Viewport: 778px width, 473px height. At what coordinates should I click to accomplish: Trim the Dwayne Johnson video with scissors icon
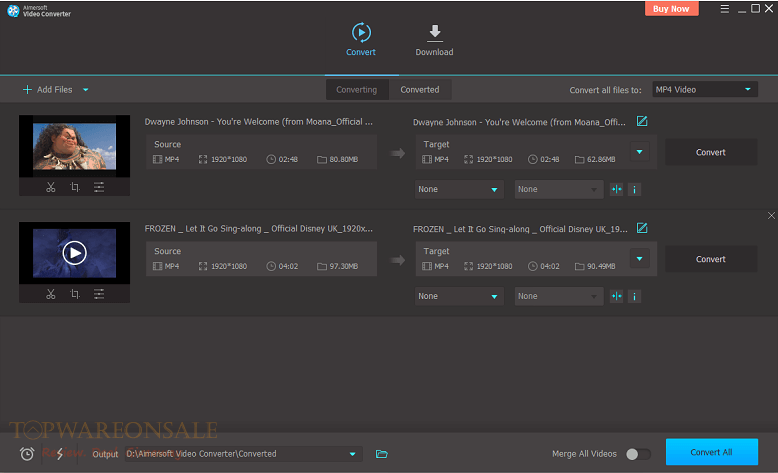pyautogui.click(x=51, y=187)
